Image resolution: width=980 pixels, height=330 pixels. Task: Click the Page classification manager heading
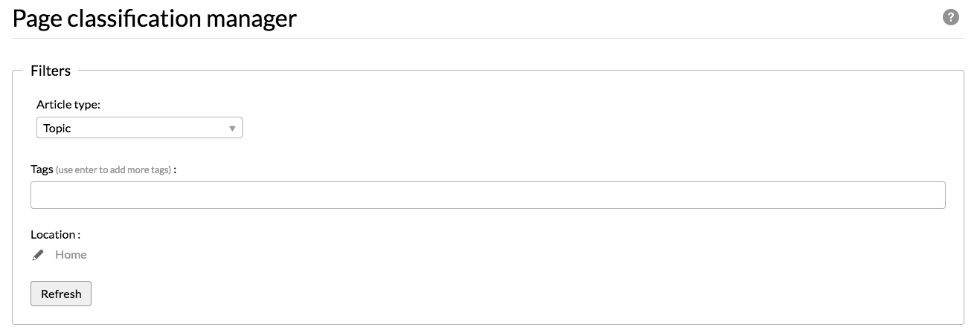click(x=155, y=18)
